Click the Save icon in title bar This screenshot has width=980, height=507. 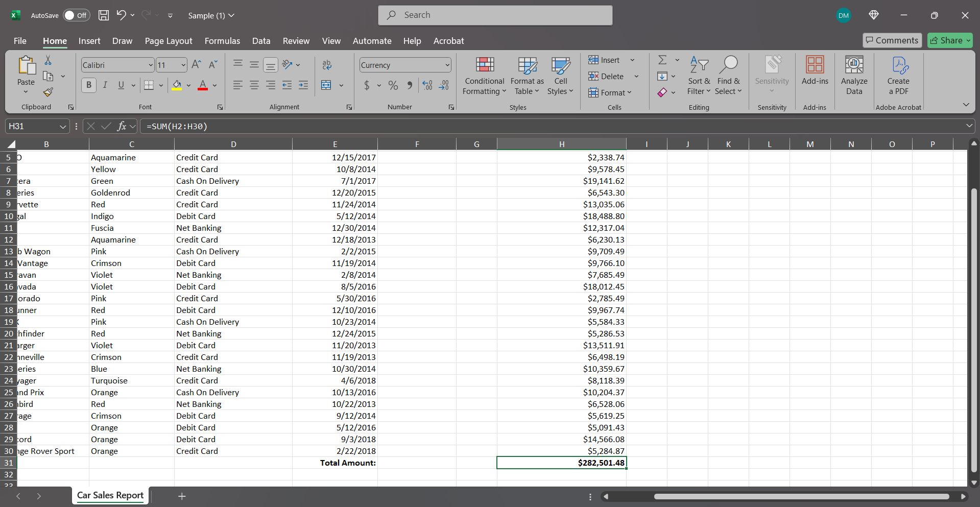tap(104, 15)
